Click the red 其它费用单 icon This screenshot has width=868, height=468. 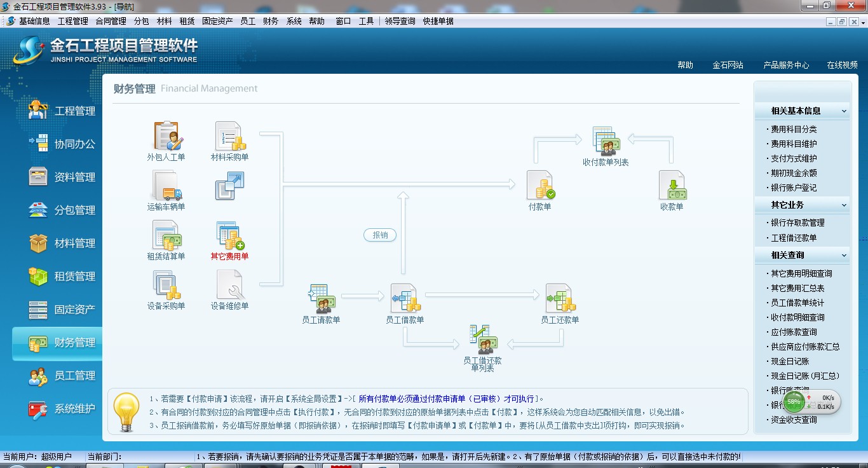pyautogui.click(x=230, y=235)
